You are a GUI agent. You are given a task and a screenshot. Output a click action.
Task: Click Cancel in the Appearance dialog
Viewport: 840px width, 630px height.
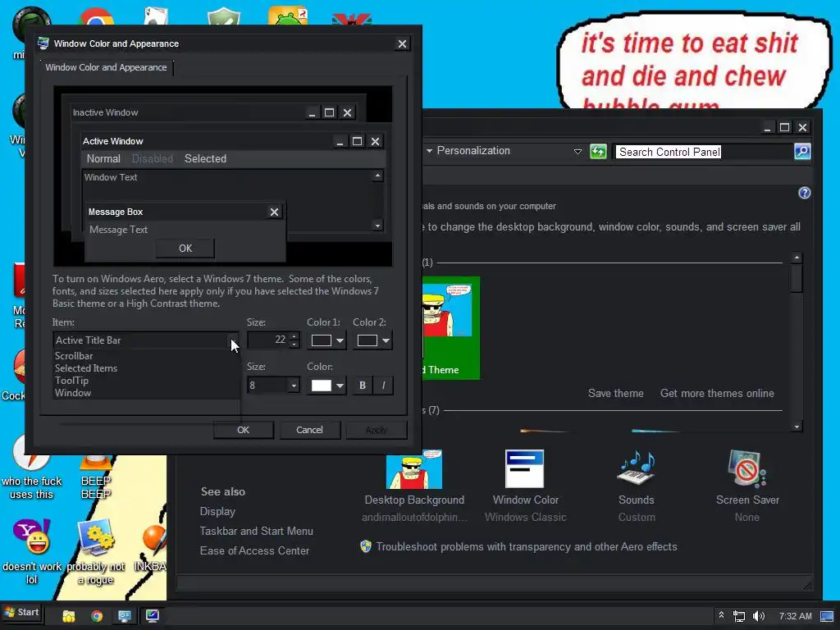(309, 430)
